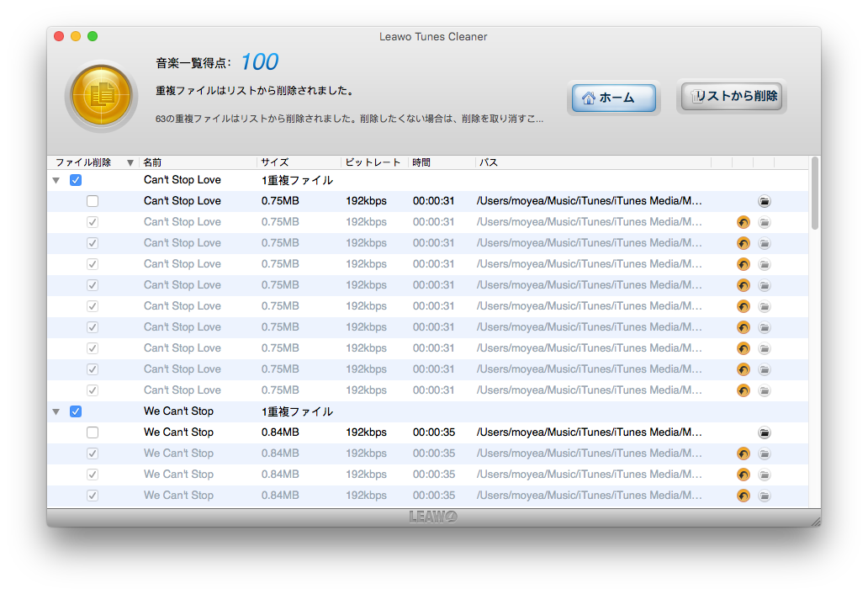Screen dimensions: 868x594
Task: Undo removal of fourth greyed Can't Stop Love
Action: click(744, 286)
